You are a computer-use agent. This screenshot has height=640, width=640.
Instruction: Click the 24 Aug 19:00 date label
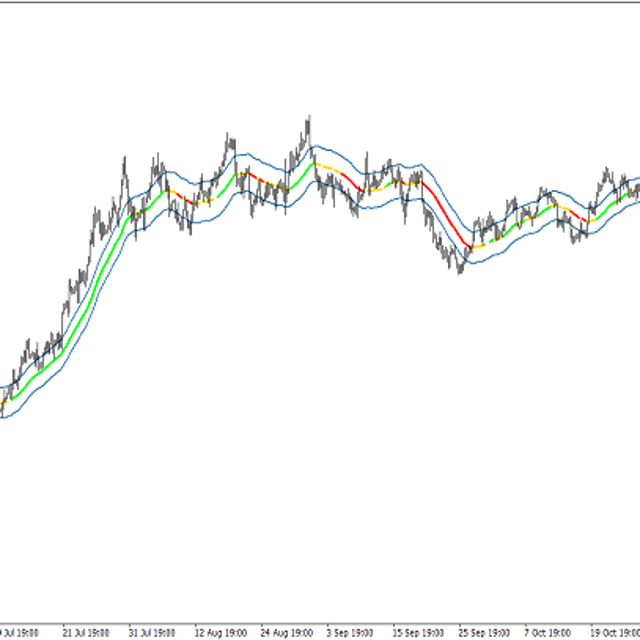pos(284,633)
